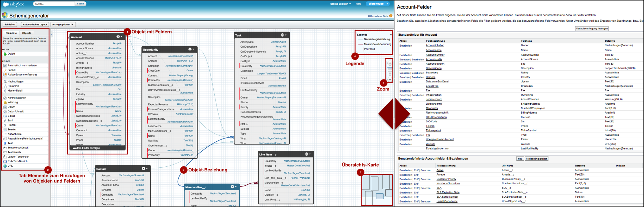Select the URL globe icon
This screenshot has width=644, height=207.
5,166
